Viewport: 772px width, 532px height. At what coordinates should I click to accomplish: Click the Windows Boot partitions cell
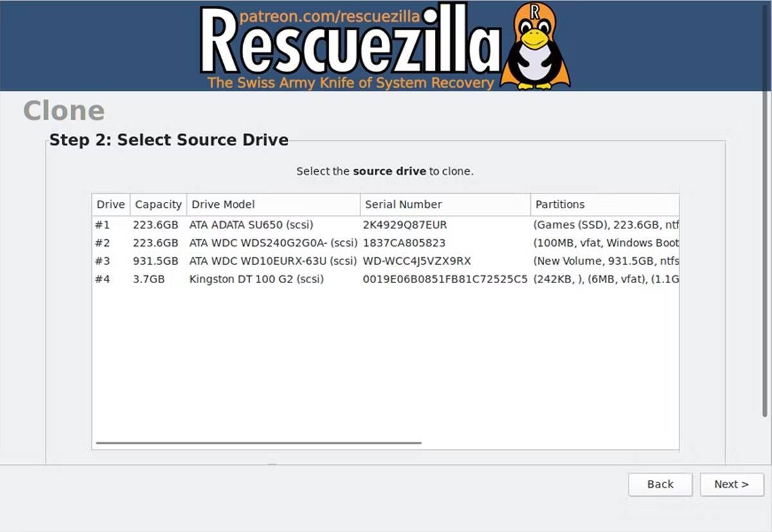[x=605, y=243]
